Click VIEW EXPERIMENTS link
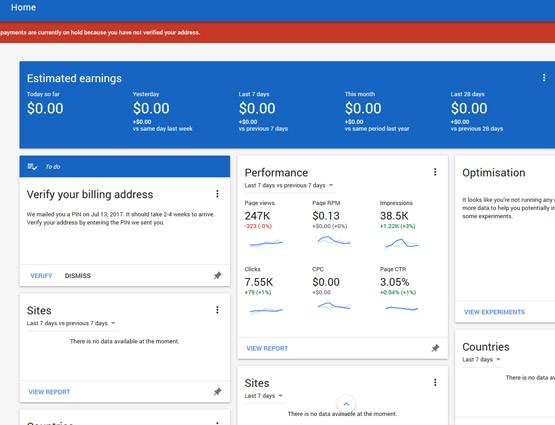 pyautogui.click(x=494, y=312)
